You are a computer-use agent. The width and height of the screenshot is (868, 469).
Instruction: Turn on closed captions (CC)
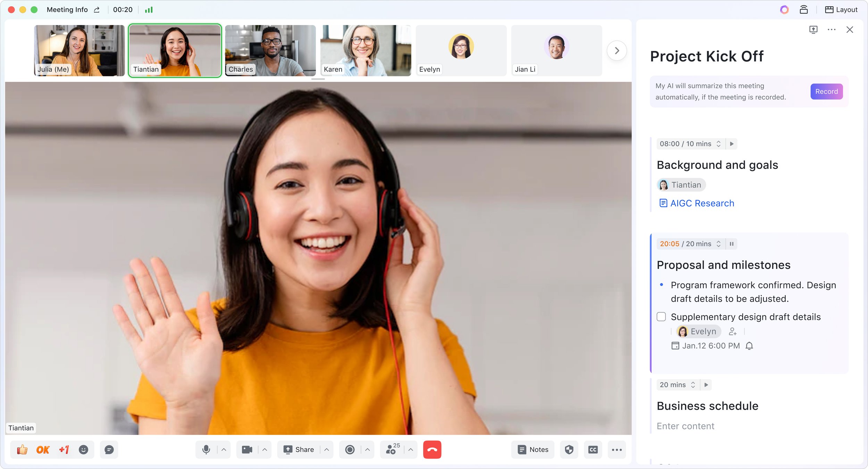point(593,450)
